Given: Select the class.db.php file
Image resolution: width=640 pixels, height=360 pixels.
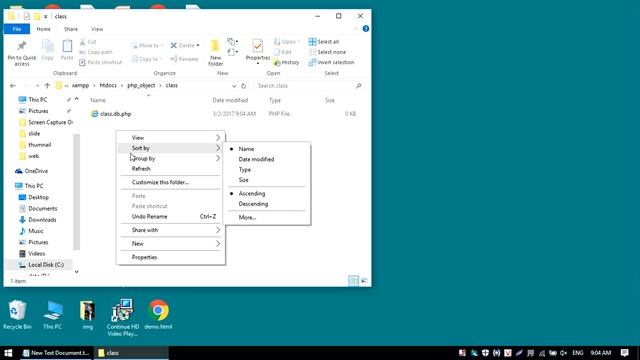Looking at the screenshot, I should [x=116, y=114].
